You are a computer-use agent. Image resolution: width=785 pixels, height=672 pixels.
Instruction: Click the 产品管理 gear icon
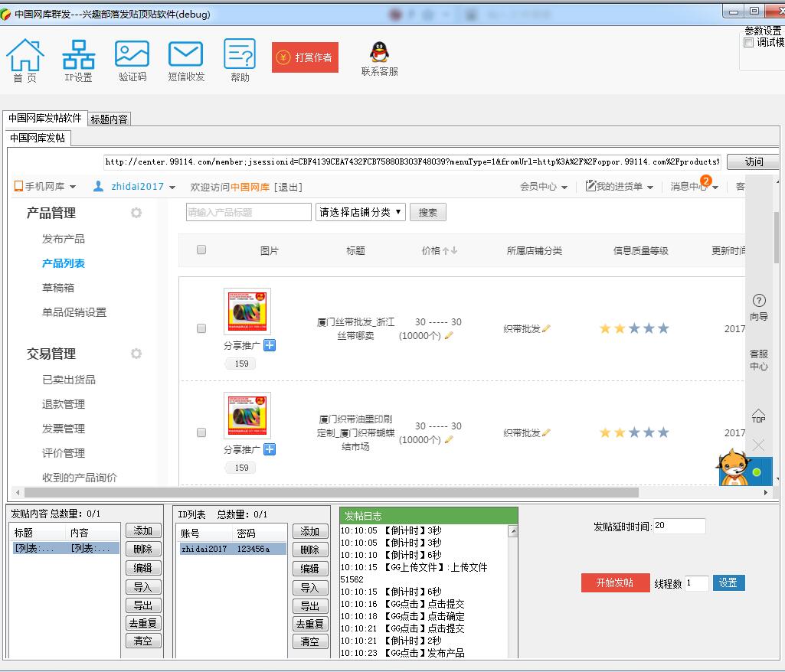coord(136,213)
